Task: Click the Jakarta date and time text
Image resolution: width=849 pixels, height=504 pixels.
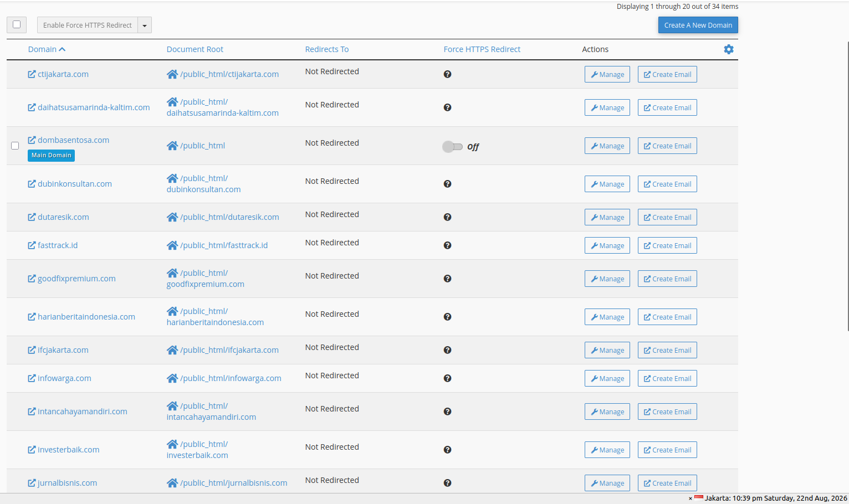Action: [776, 498]
